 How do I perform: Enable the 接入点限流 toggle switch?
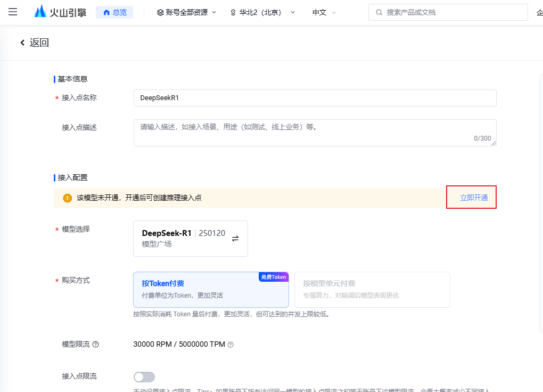tap(144, 376)
